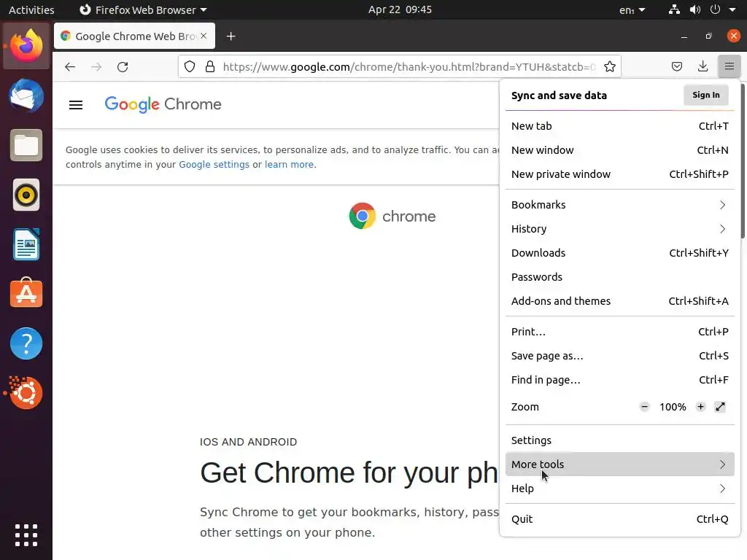Viewport: 747px width, 560px height.
Task: Open Files from the Ubuntu dock
Action: 26,145
